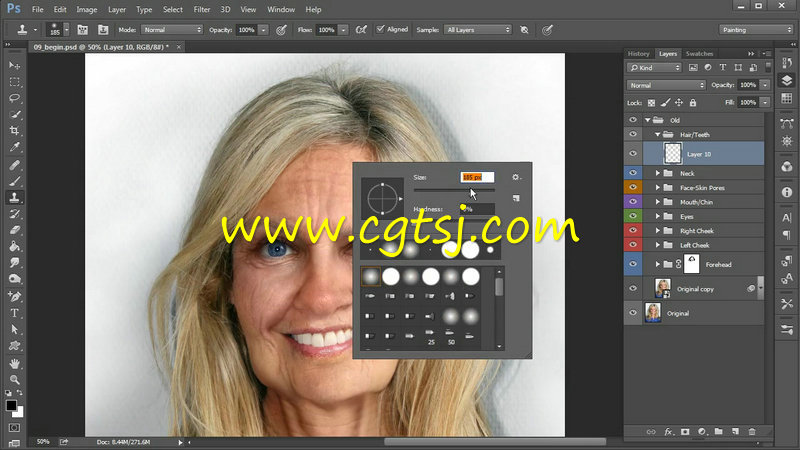Viewport: 800px width, 450px height.
Task: Select the Horizontal Type tool
Action: (14, 313)
